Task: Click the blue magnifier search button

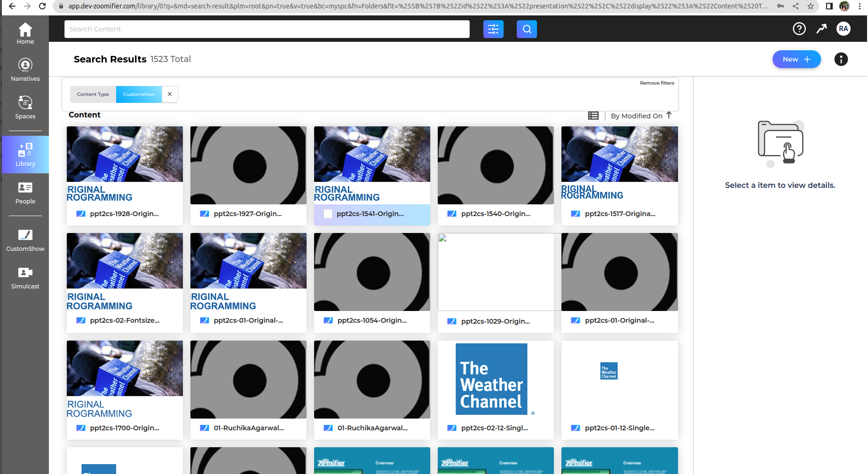Action: [x=527, y=29]
